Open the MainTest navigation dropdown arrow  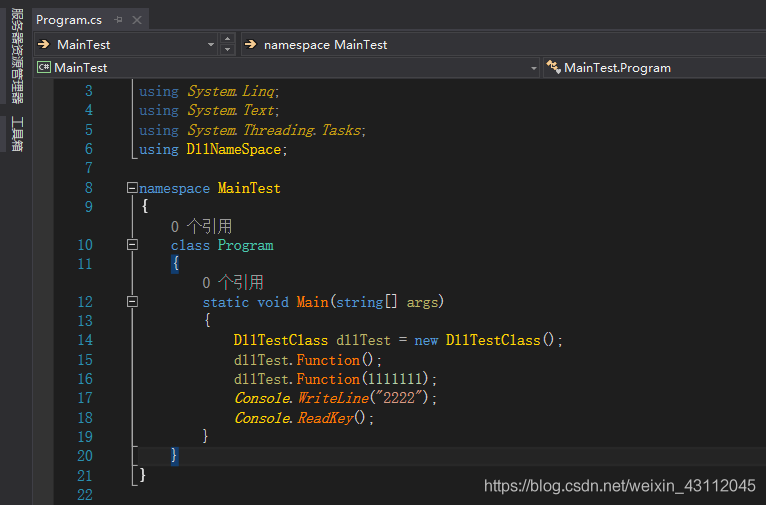210,44
